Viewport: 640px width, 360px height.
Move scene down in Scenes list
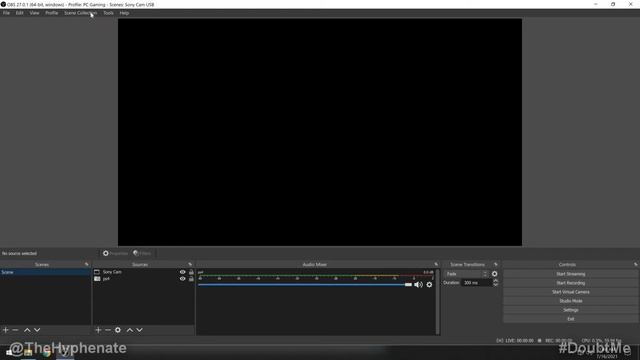coord(37,330)
